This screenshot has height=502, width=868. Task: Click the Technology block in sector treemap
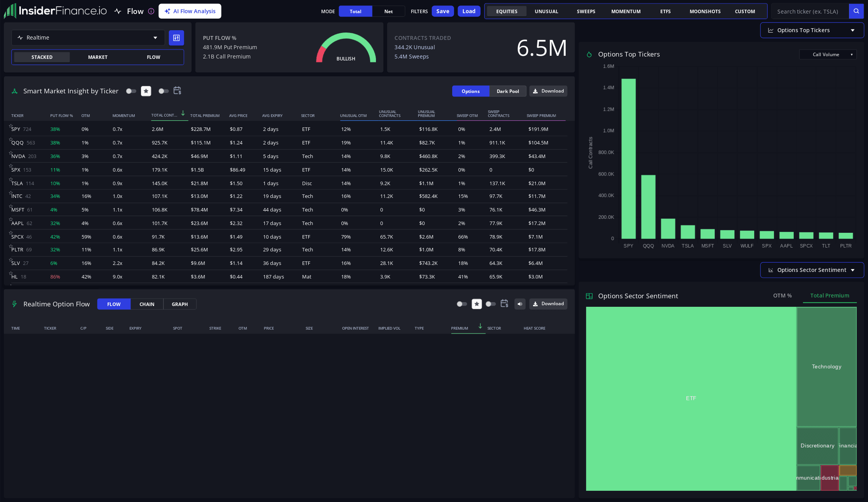coord(826,367)
